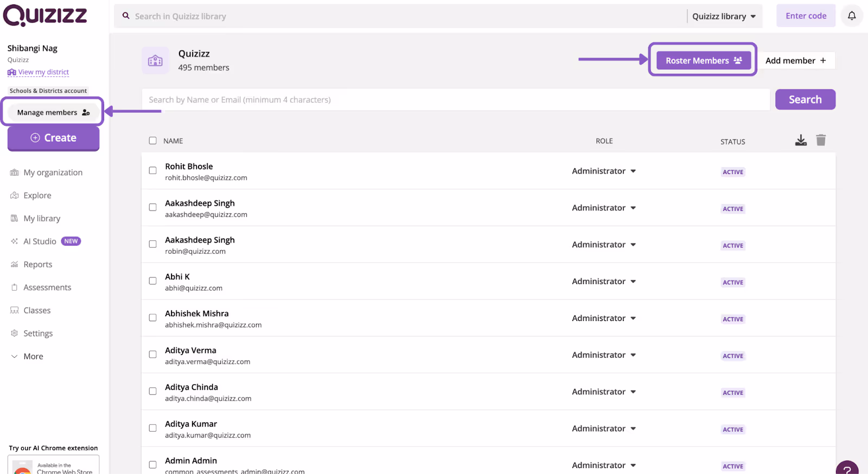Open AI Studio
868x474 pixels.
tap(40, 241)
